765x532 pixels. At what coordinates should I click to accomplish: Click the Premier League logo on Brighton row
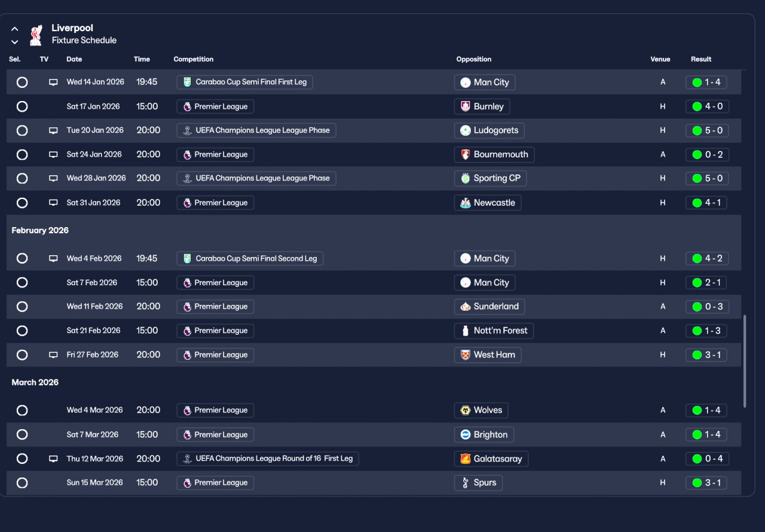pos(187,435)
